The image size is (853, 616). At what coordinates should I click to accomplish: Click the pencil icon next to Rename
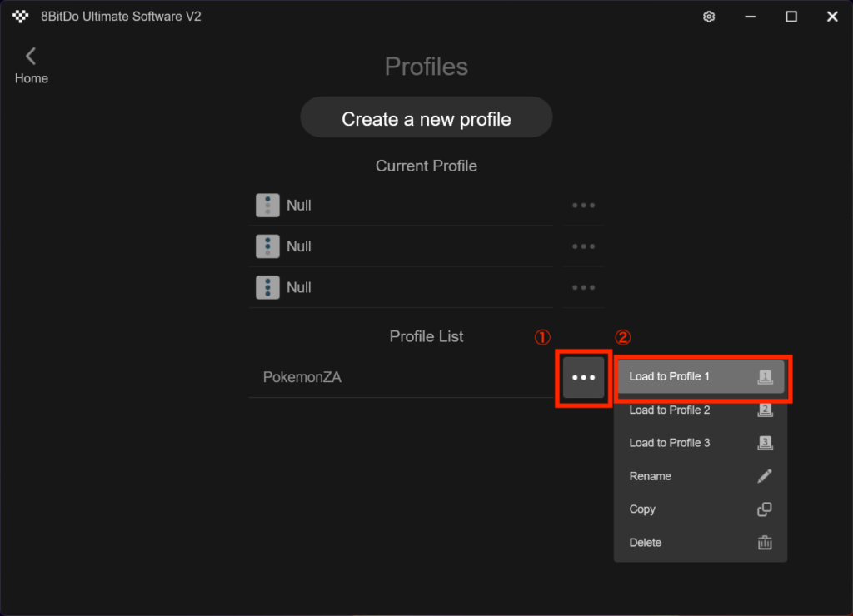point(764,476)
